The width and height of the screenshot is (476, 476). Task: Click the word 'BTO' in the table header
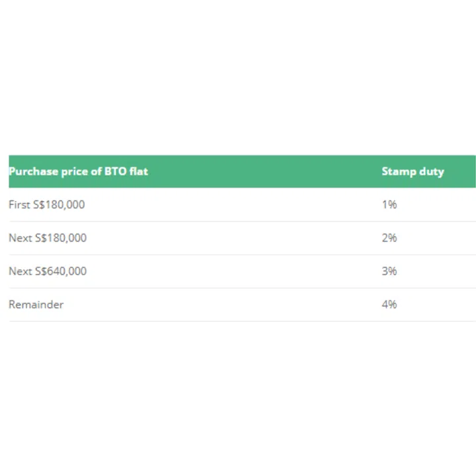pyautogui.click(x=115, y=171)
